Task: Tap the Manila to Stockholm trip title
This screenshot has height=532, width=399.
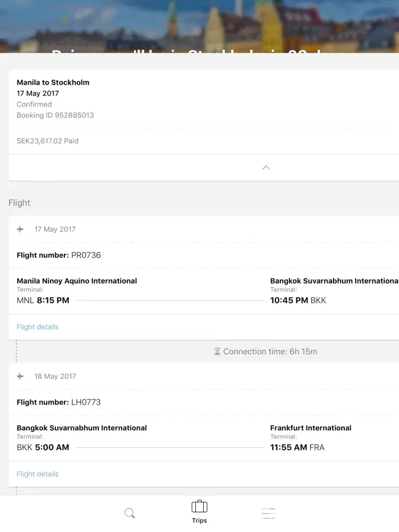Action: coord(53,82)
